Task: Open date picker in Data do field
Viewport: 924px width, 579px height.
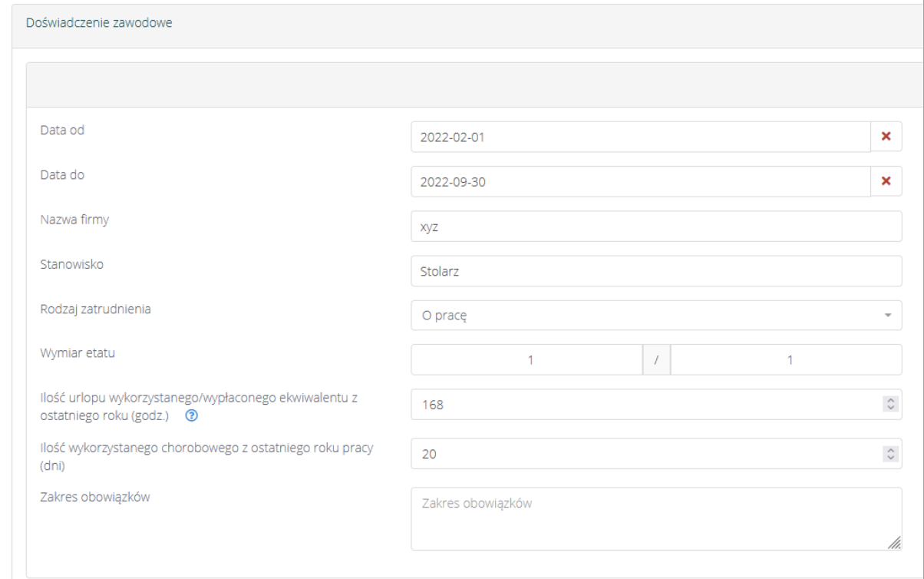Action: coord(640,182)
